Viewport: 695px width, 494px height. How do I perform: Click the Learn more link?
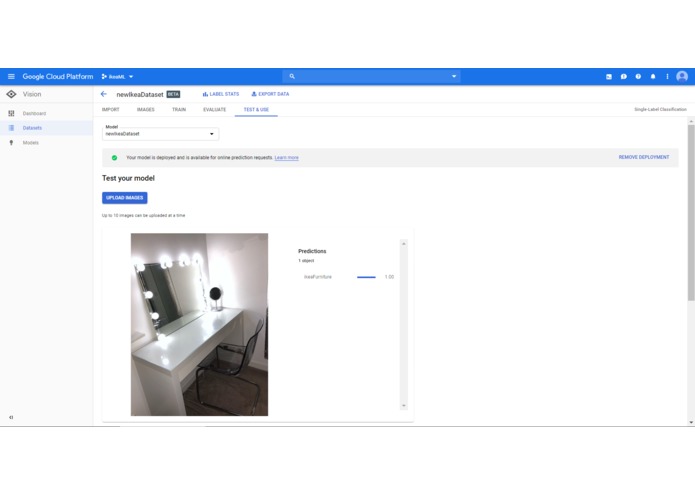pos(287,158)
